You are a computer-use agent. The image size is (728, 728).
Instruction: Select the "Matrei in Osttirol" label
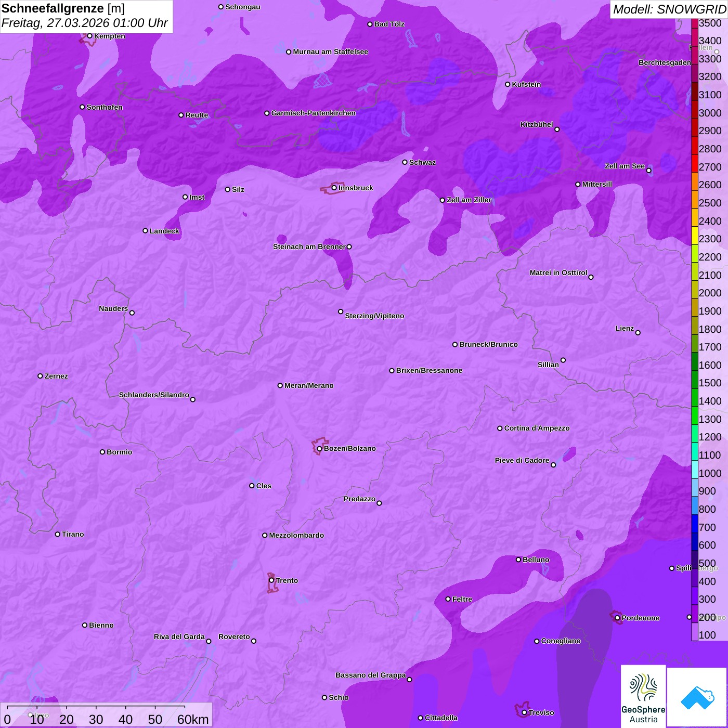(558, 272)
